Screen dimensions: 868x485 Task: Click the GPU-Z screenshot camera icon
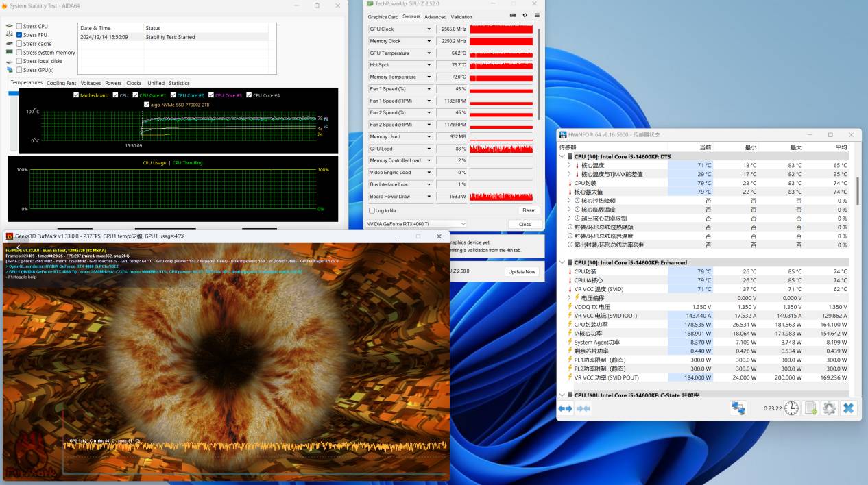tap(513, 15)
